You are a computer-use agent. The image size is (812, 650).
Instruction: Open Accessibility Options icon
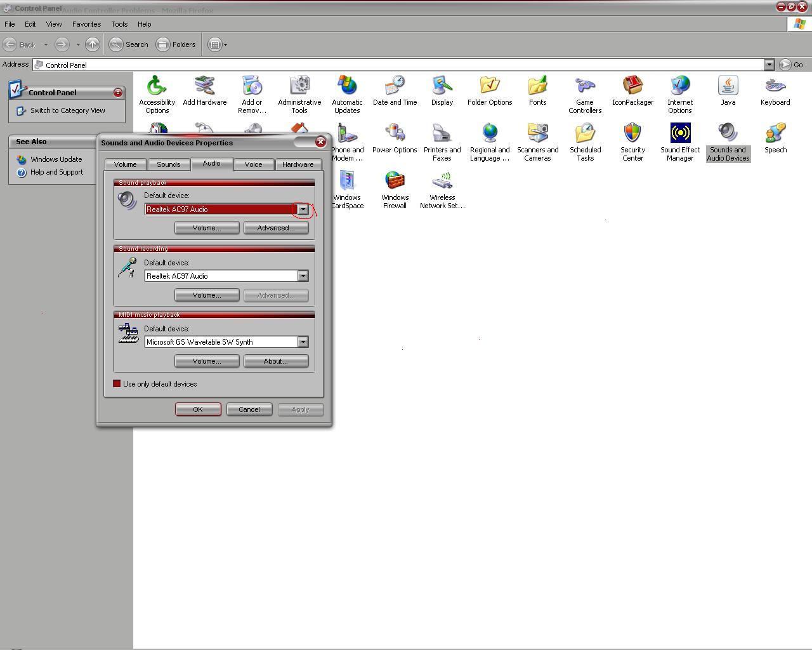click(157, 94)
